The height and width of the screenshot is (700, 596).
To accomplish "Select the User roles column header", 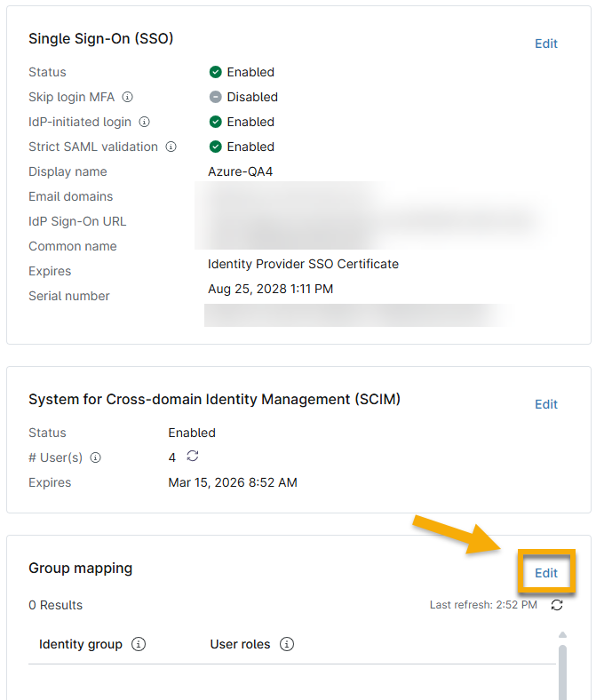I will pyautogui.click(x=240, y=644).
